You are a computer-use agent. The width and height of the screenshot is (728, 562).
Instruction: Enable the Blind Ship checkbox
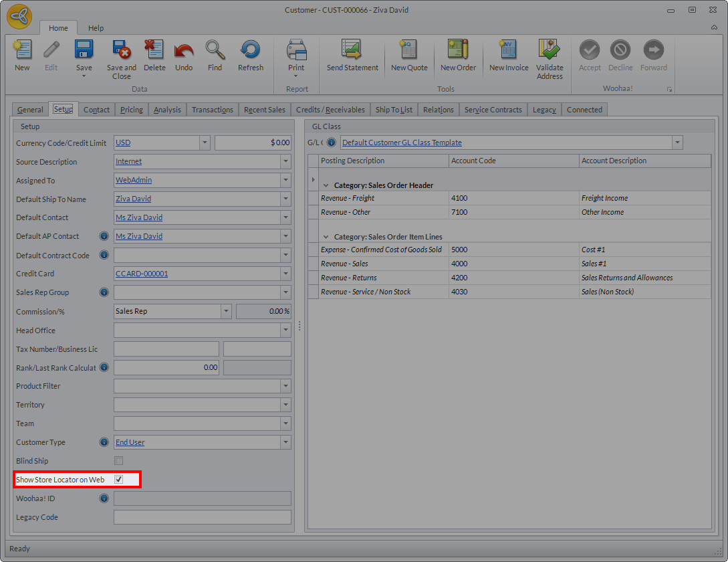(119, 461)
